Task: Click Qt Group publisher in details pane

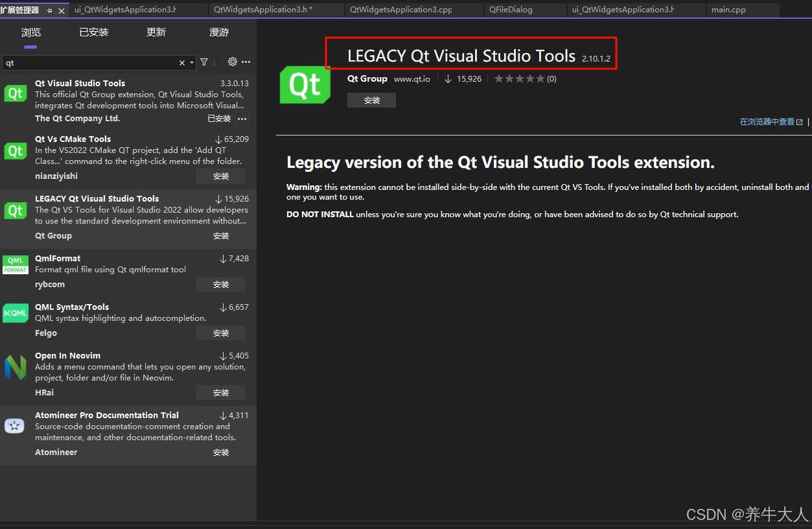Action: coord(367,78)
